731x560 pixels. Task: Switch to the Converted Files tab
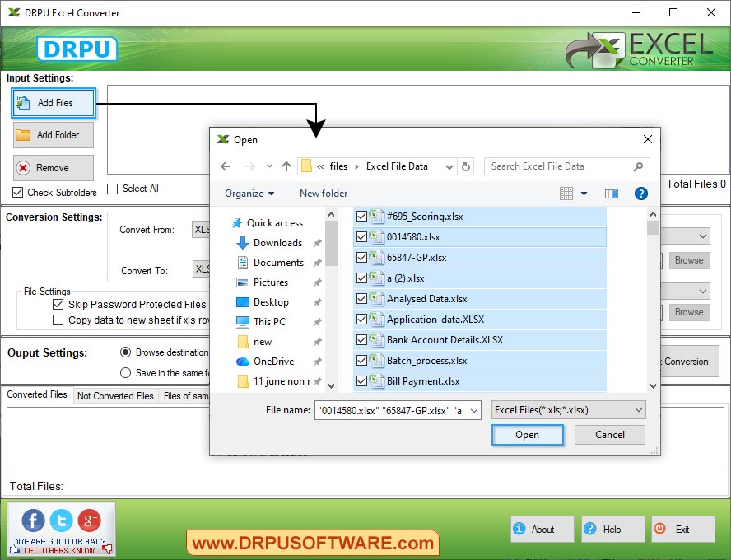pyautogui.click(x=36, y=395)
